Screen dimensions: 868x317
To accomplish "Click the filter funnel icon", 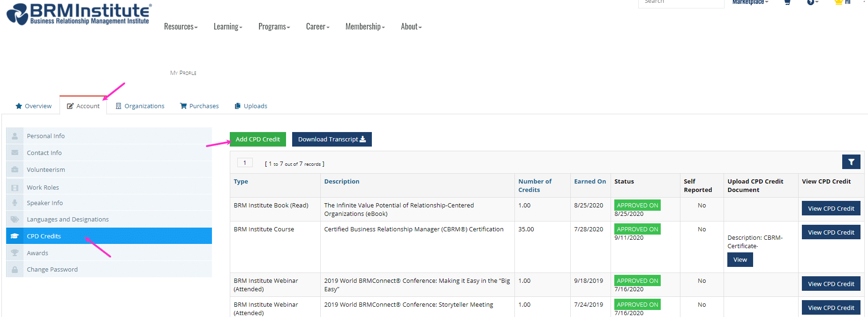I will [x=851, y=162].
